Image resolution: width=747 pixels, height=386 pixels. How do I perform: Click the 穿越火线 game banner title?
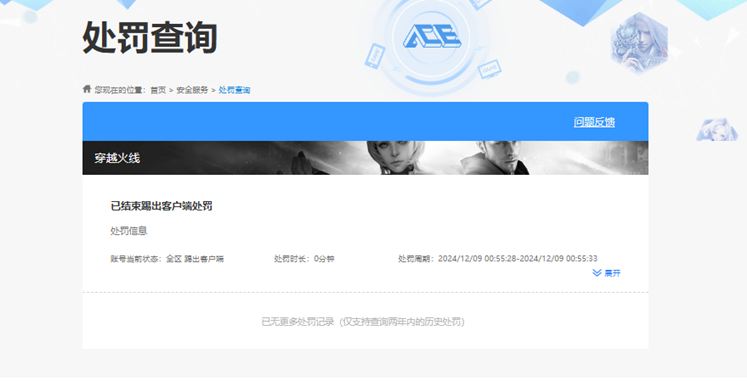coord(117,158)
